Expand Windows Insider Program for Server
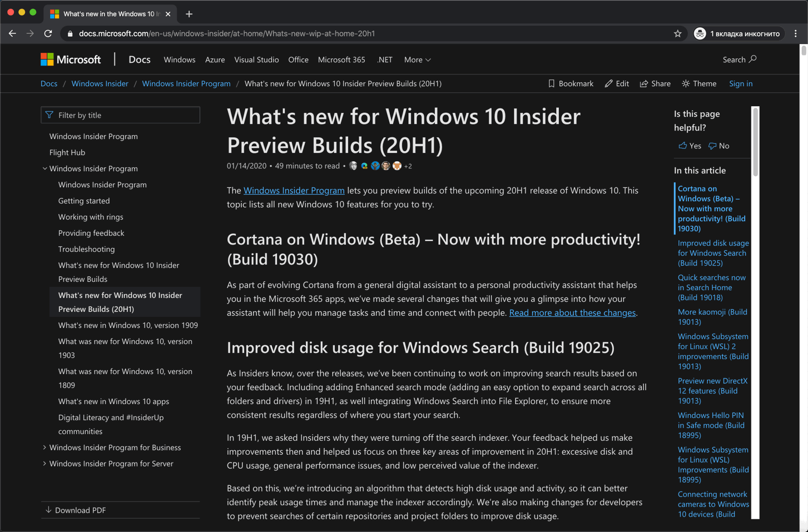 [x=44, y=464]
